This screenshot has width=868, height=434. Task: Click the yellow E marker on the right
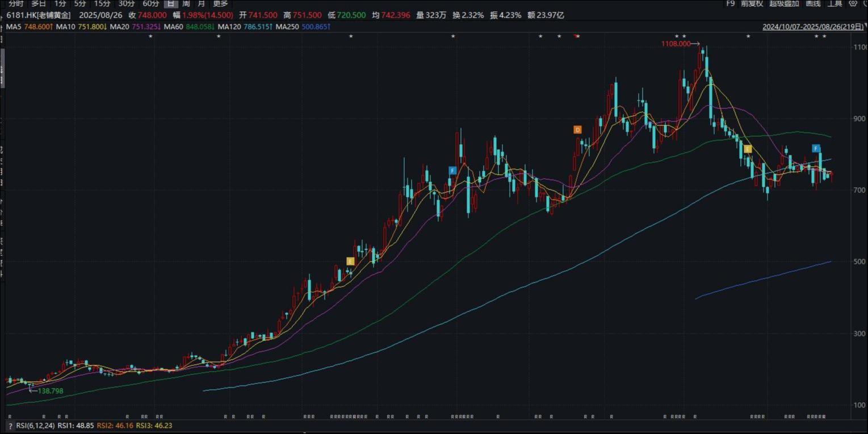click(x=748, y=149)
